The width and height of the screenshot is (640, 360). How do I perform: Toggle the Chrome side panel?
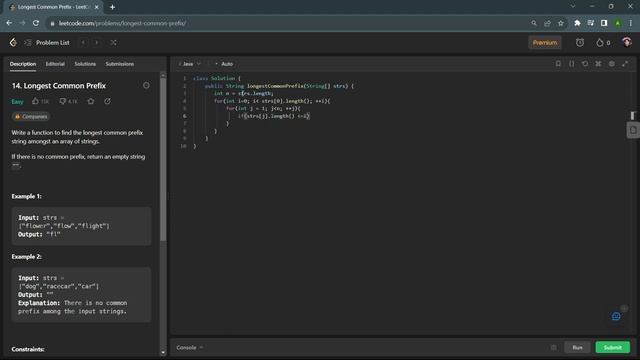pos(604,23)
